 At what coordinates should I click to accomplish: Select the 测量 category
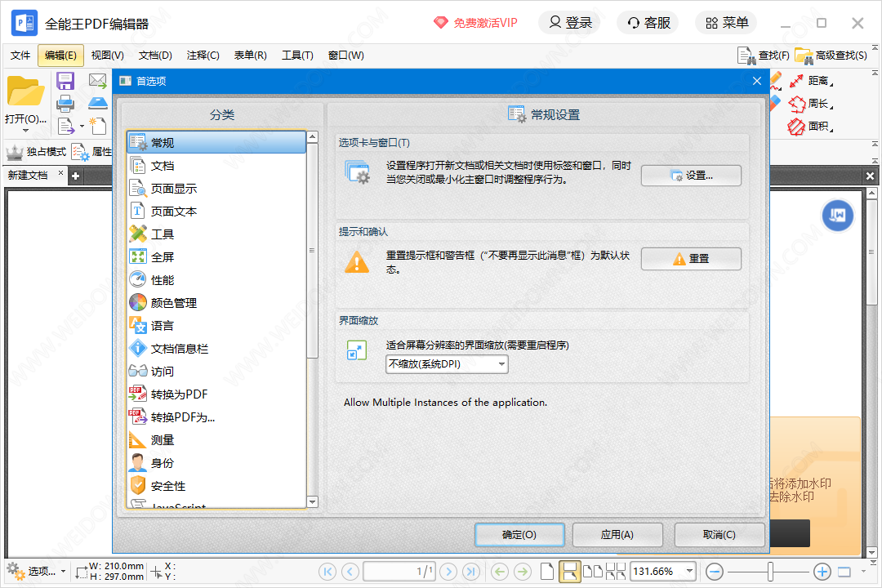point(216,440)
